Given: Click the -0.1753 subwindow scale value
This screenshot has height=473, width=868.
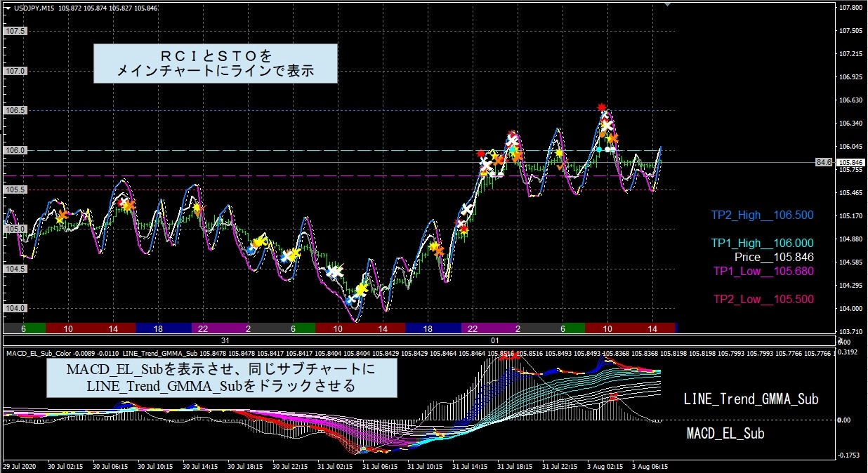Looking at the screenshot, I should point(850,455).
